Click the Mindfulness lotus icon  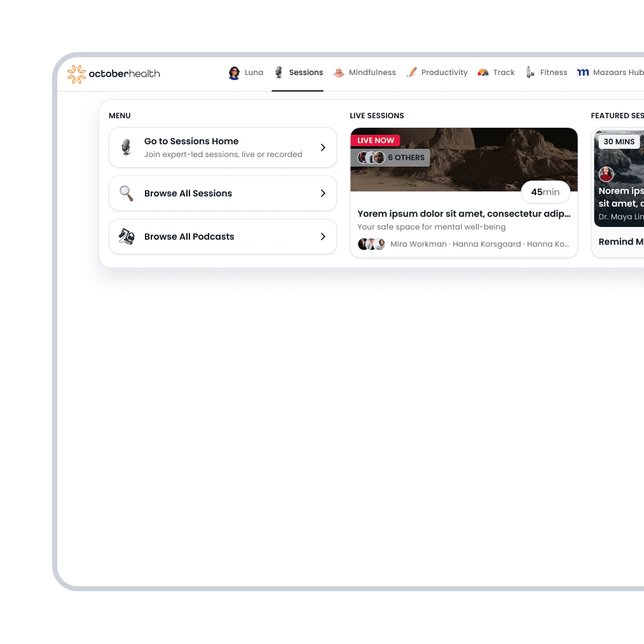339,72
